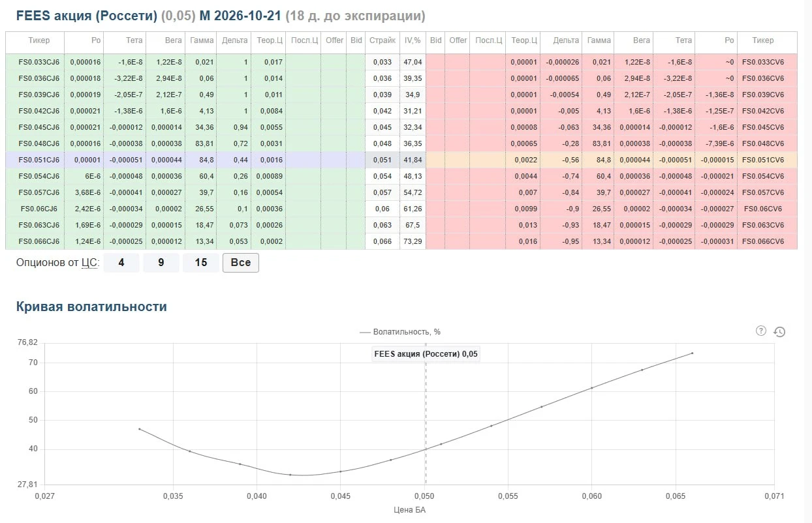Toggle the 'Волатильность, %' chart legend entry
The height and width of the screenshot is (523, 812).
coord(400,332)
